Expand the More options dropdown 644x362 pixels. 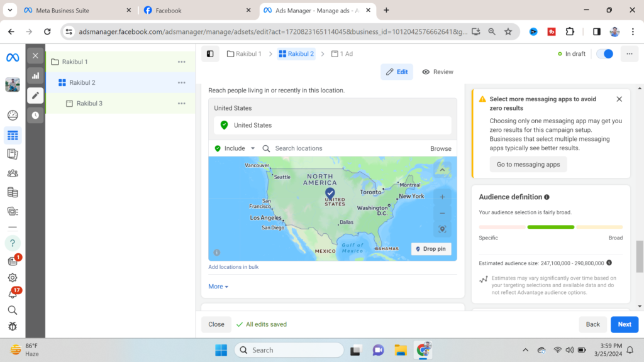[x=218, y=287]
